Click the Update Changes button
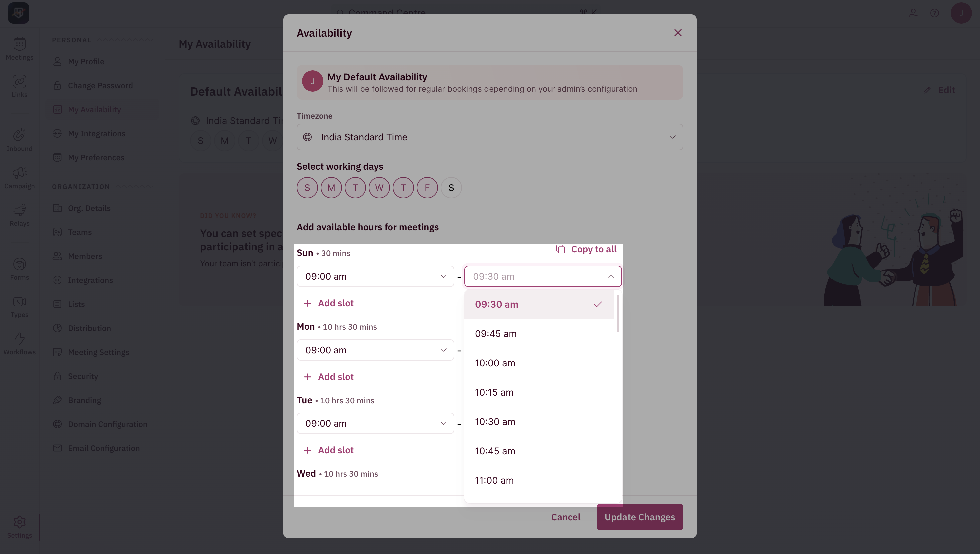Screen dimensions: 980x554 (640, 517)
